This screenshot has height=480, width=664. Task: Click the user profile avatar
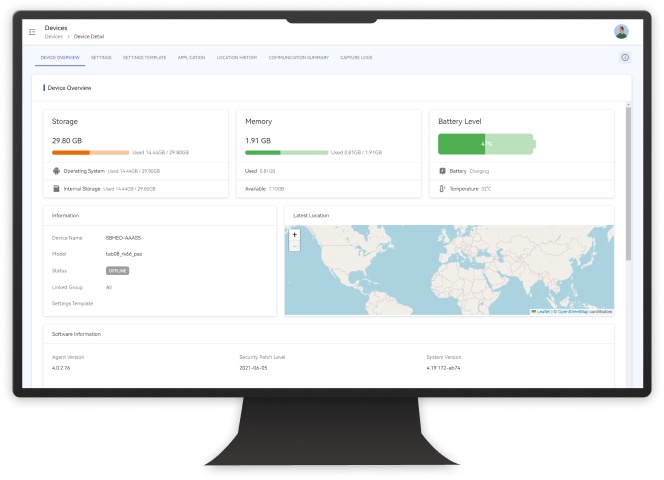tap(621, 31)
